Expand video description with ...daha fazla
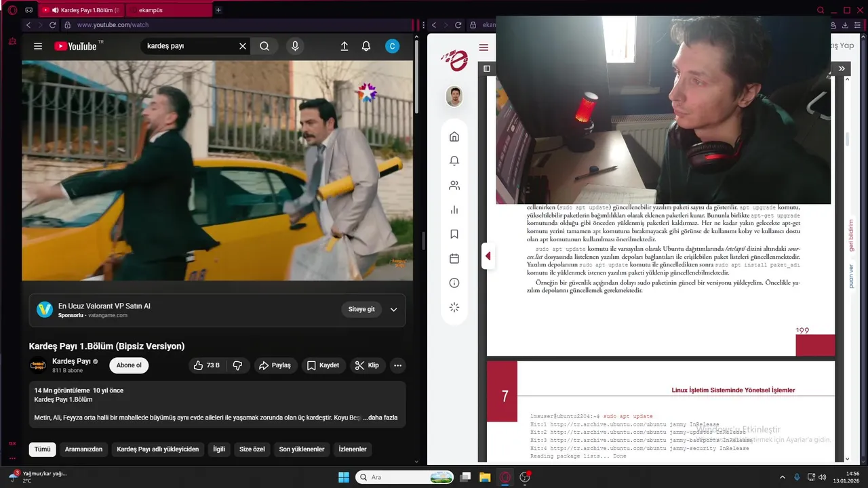Screen dimensions: 868x488 click(x=380, y=418)
